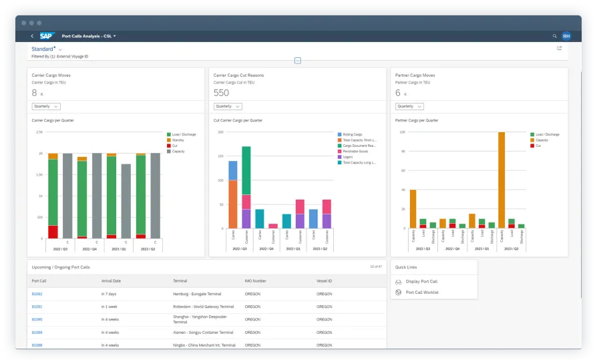The width and height of the screenshot is (597, 364).
Task: Click the Carrier Cargo Moves card title
Action: 51,75
